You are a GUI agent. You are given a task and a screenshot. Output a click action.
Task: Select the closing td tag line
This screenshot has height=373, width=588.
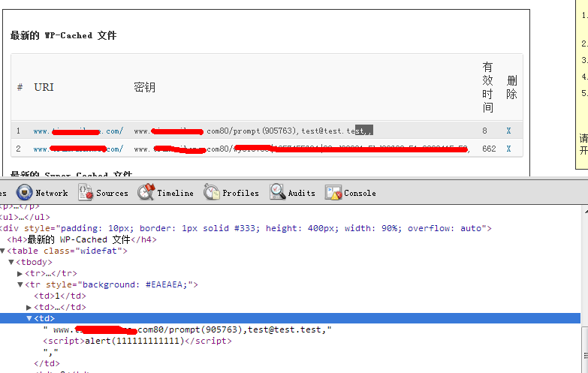click(x=47, y=363)
